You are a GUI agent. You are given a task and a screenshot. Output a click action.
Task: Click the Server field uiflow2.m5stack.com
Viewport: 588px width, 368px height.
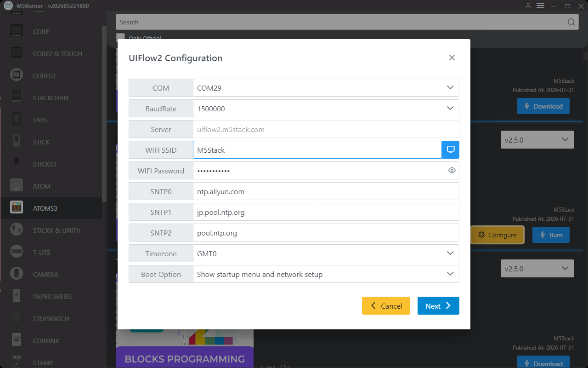tap(326, 129)
